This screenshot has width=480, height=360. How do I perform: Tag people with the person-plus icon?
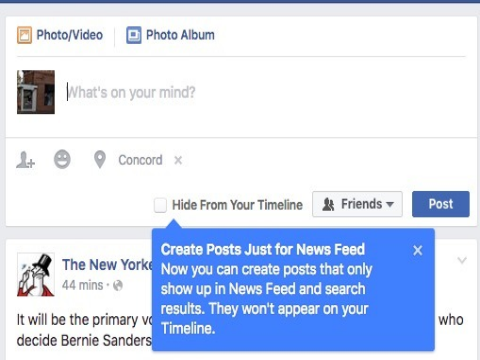point(25,160)
